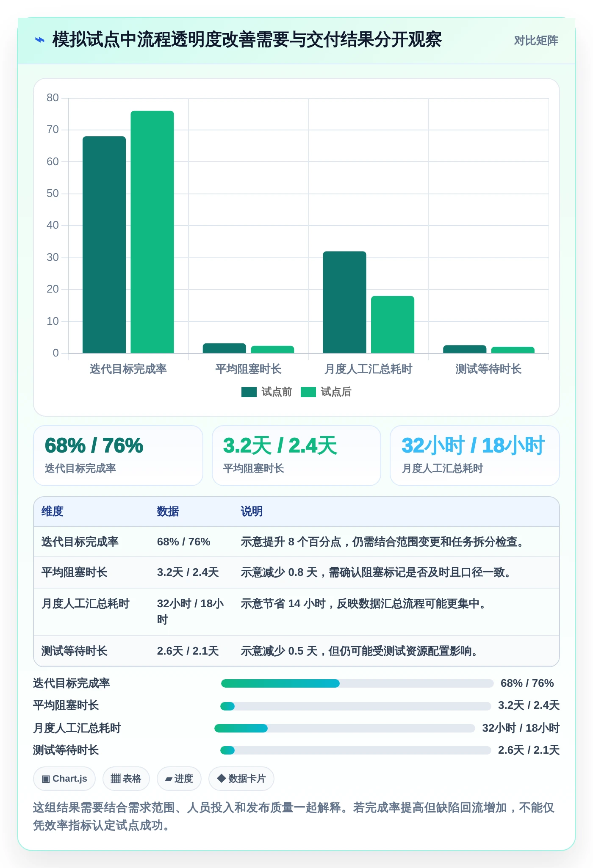The height and width of the screenshot is (868, 593).
Task: Click the 维度 column header
Action: 53,511
